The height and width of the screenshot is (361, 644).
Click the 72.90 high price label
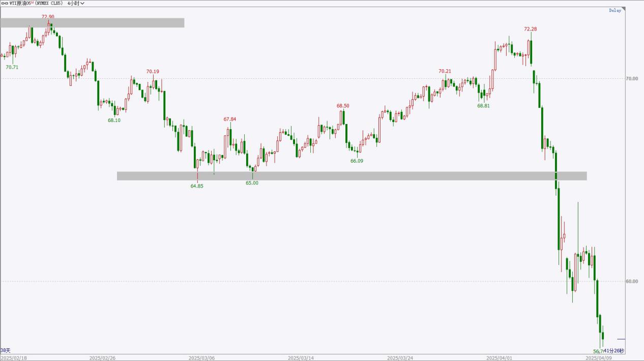48,17
